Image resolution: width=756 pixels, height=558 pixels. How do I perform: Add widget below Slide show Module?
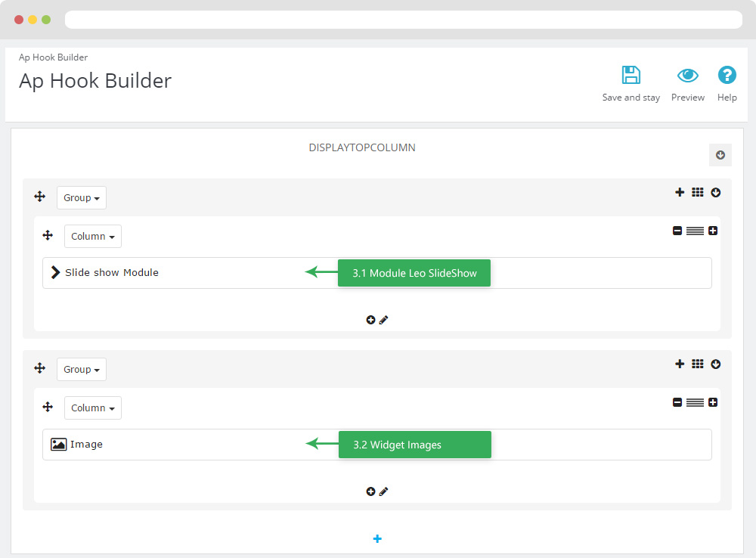(370, 320)
